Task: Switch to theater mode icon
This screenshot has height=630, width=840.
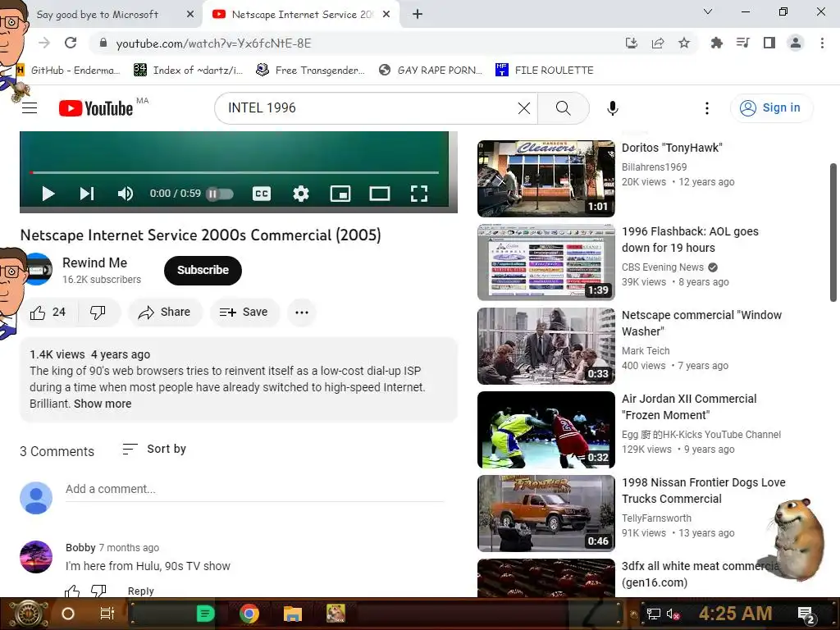Action: [380, 194]
